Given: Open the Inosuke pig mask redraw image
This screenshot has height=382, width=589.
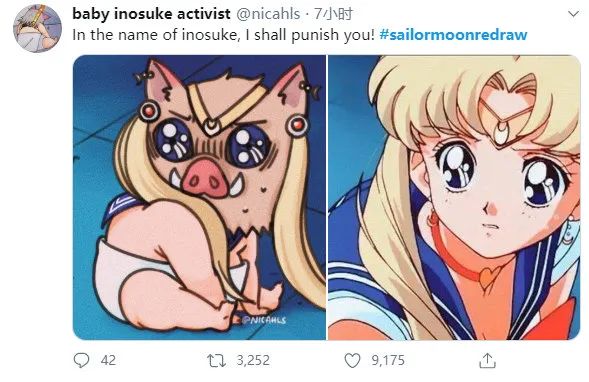Looking at the screenshot, I should click(x=199, y=198).
